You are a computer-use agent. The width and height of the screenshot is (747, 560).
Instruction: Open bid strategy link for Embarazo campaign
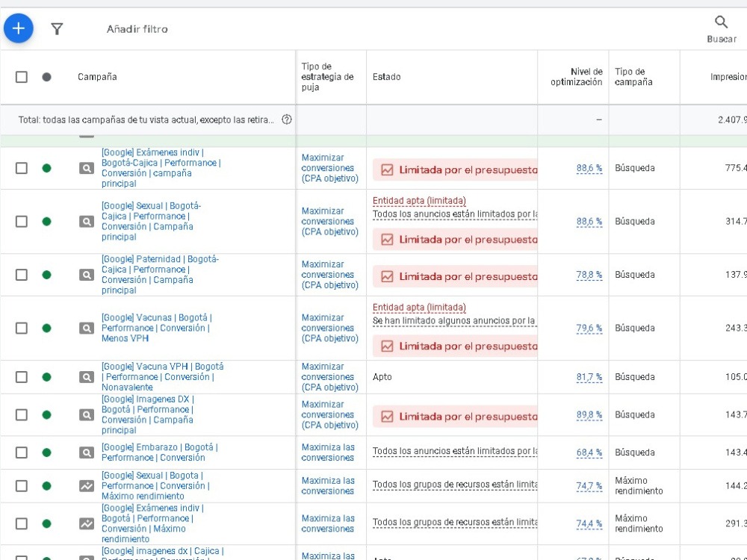point(328,452)
